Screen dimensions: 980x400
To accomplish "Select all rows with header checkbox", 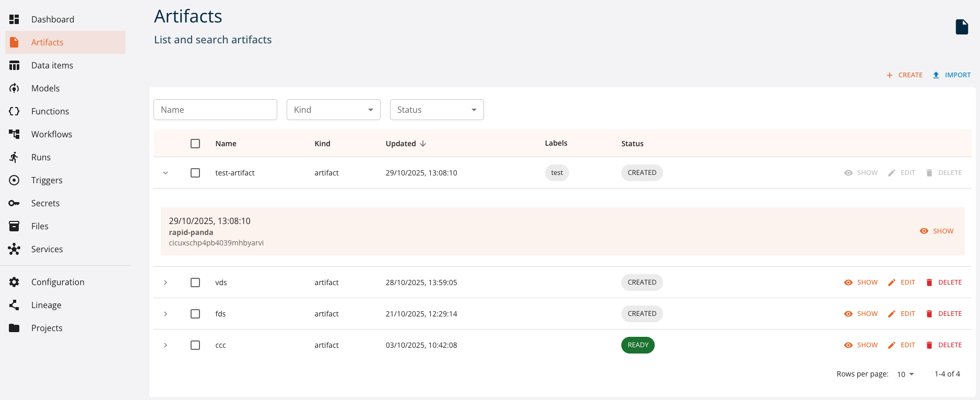I will point(195,144).
